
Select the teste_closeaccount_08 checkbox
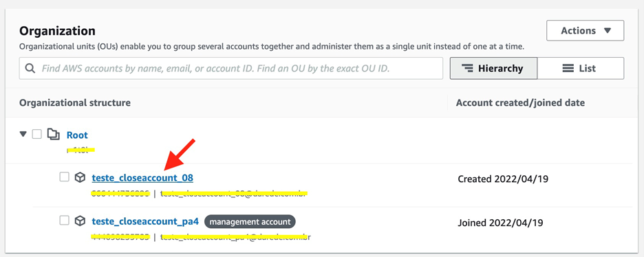coord(65,177)
